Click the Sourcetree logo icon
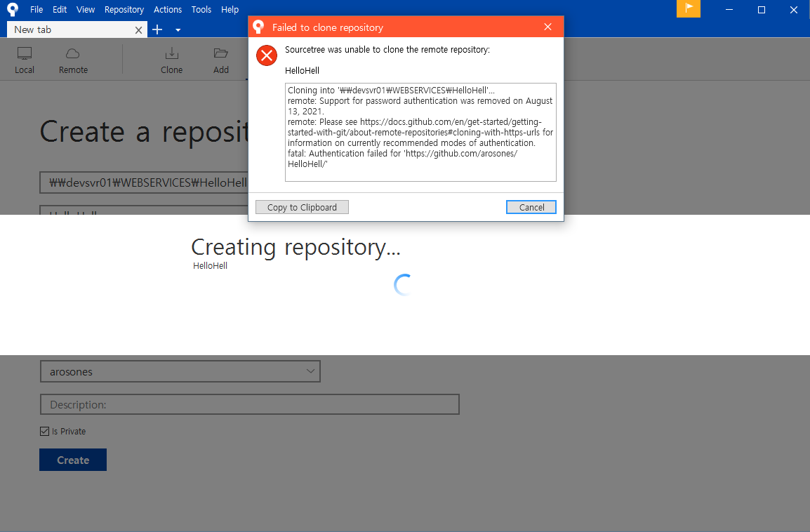 tap(13, 9)
